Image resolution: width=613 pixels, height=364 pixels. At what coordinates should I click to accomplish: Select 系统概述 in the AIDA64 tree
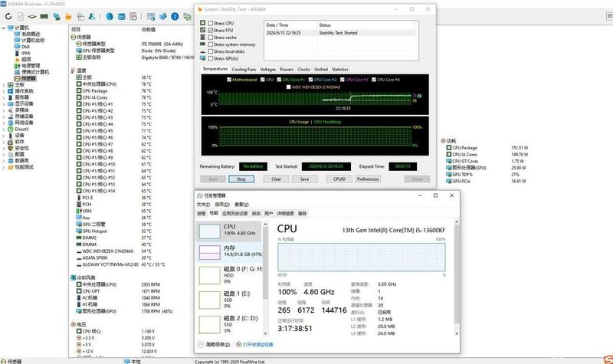click(31, 34)
